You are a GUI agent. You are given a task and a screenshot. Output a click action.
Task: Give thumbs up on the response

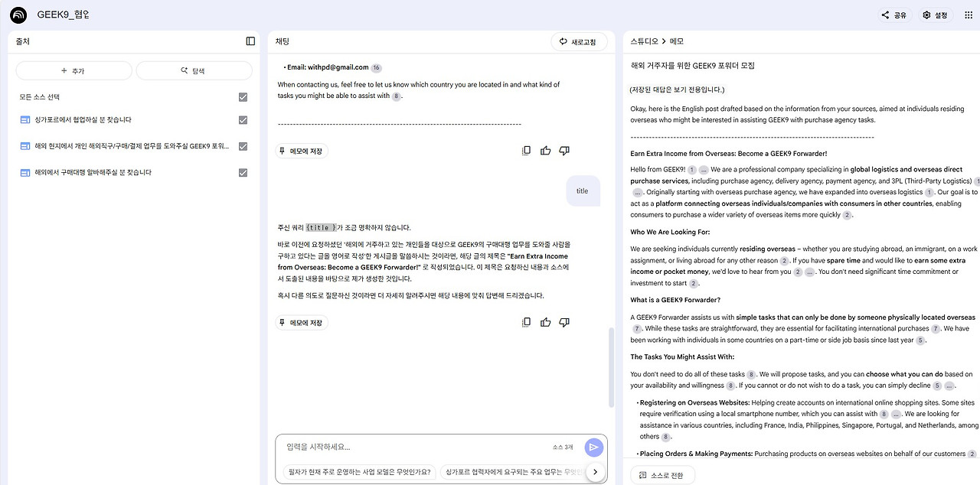pos(545,321)
